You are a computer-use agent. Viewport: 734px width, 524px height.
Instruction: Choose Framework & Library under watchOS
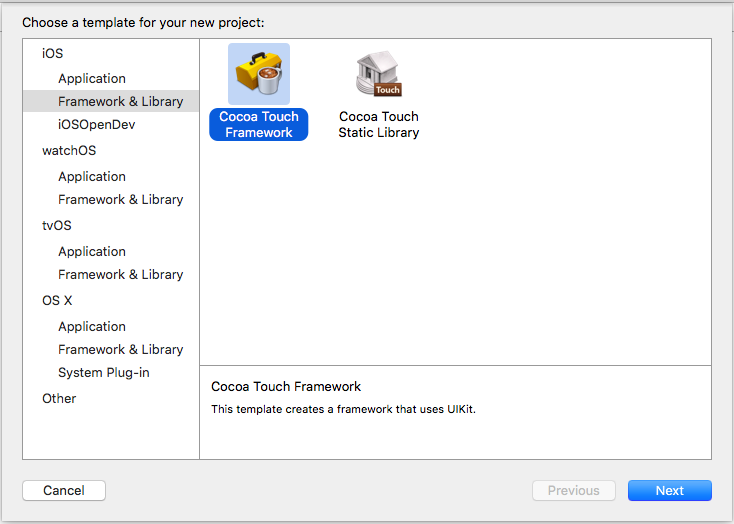point(120,199)
